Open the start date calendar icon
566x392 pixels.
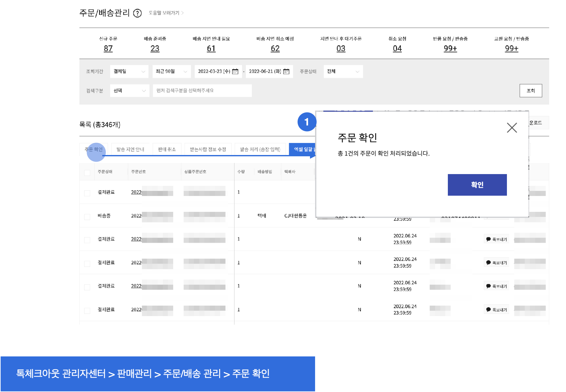click(x=235, y=71)
